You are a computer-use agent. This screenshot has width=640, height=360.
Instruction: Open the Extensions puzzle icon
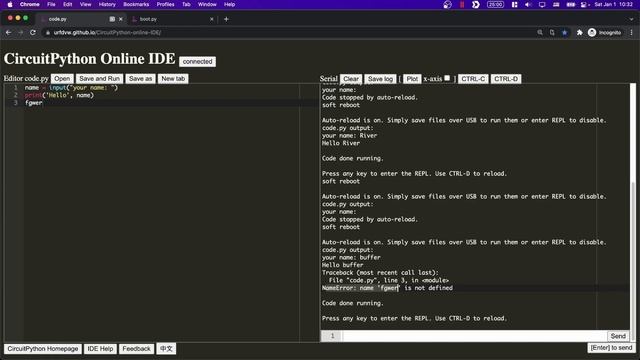pos(579,32)
